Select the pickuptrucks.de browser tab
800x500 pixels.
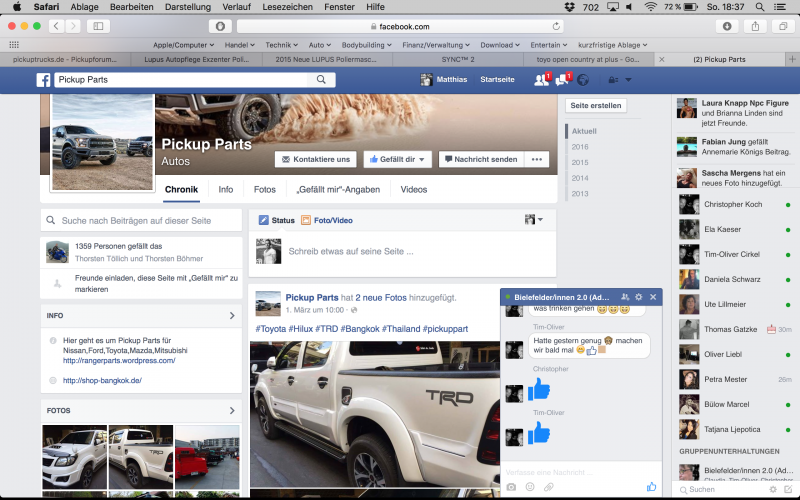pos(65,59)
